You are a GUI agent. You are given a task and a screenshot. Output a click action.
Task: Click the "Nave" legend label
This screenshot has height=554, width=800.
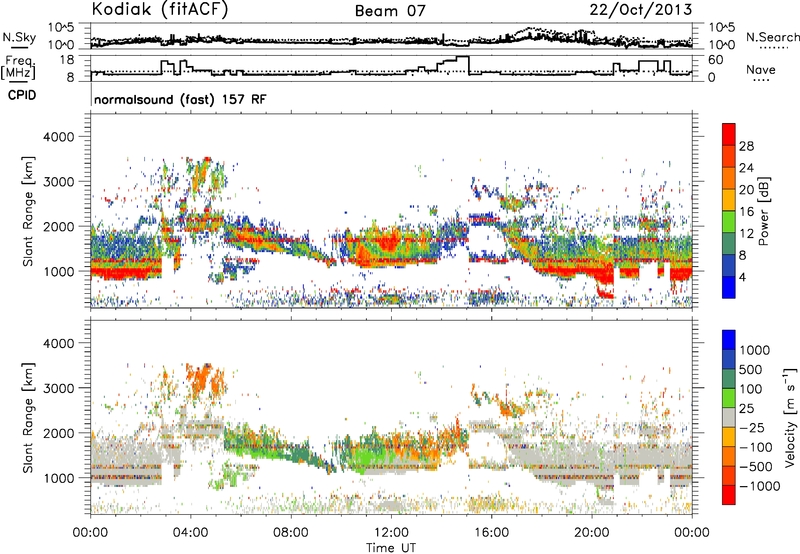pos(761,69)
